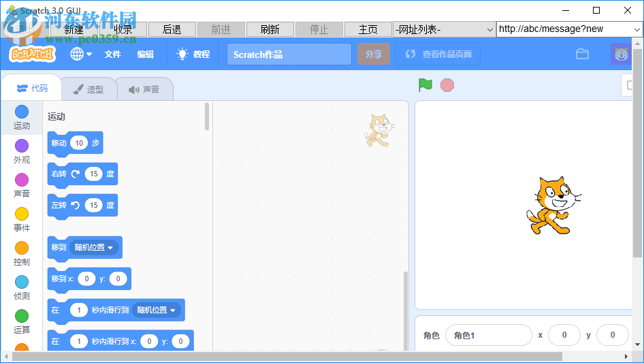Select the 侦测 sensing category
Image resolution: width=644 pixels, height=363 pixels.
(x=22, y=288)
